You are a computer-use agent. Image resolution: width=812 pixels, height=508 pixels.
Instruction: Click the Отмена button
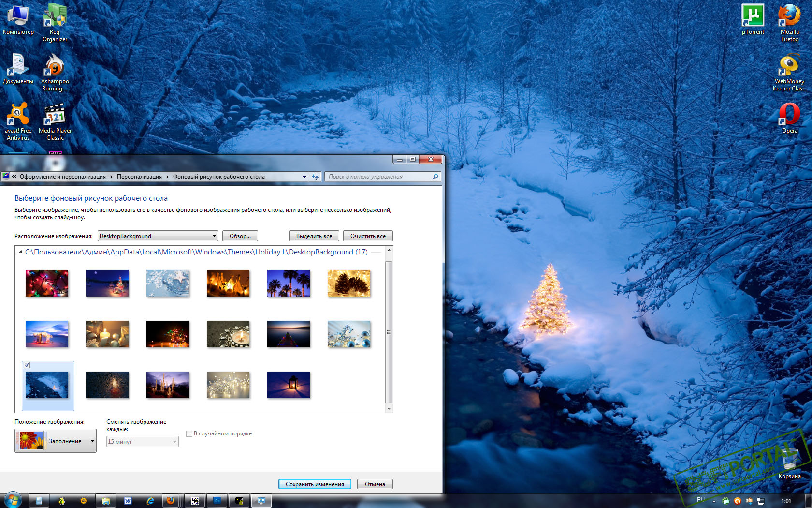tap(375, 484)
